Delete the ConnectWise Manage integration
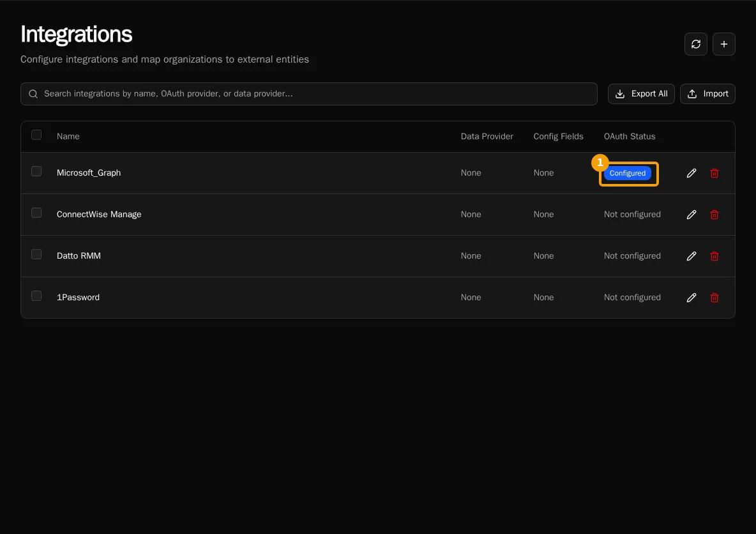The width and height of the screenshot is (756, 534). (x=714, y=215)
